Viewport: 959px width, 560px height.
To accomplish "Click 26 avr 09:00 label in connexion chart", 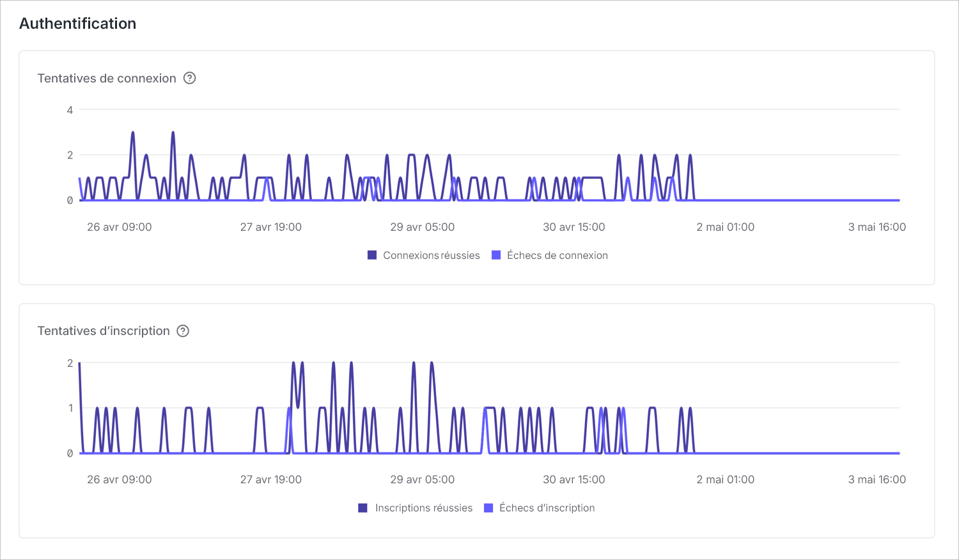I will 120,227.
